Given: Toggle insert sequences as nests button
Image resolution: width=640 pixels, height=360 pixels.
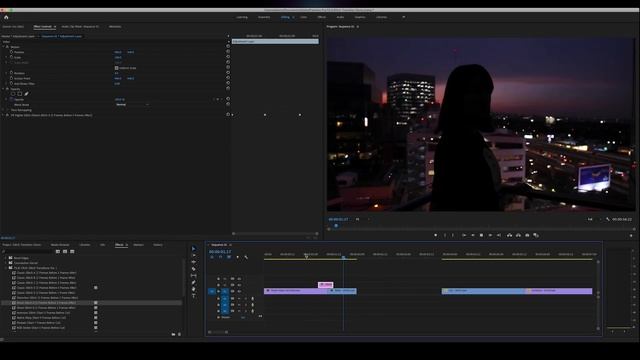Looking at the screenshot, I should pyautogui.click(x=212, y=257).
